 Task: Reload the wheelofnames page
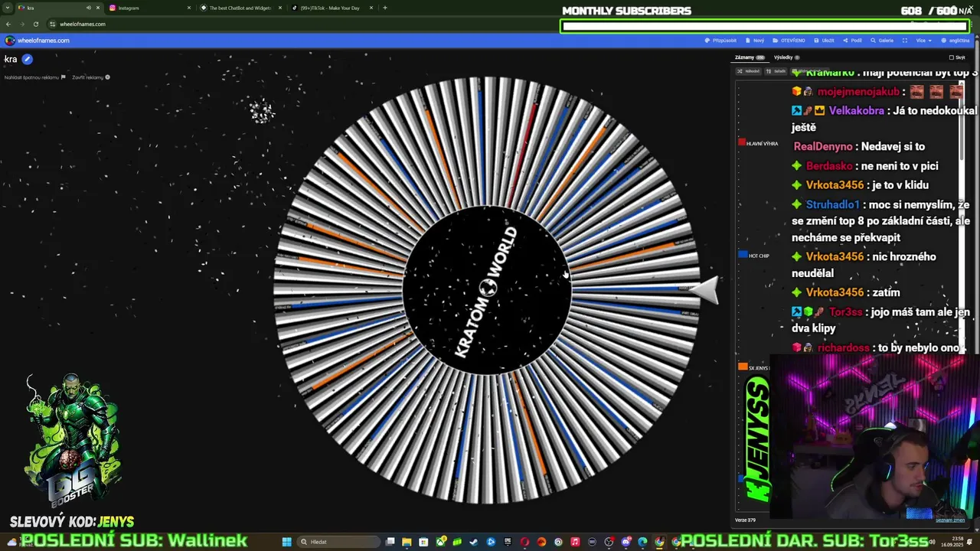point(35,24)
